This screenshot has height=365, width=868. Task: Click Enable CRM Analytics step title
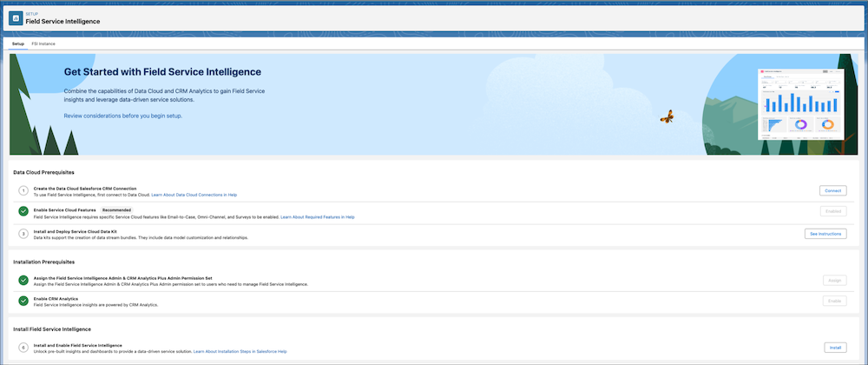(x=56, y=299)
